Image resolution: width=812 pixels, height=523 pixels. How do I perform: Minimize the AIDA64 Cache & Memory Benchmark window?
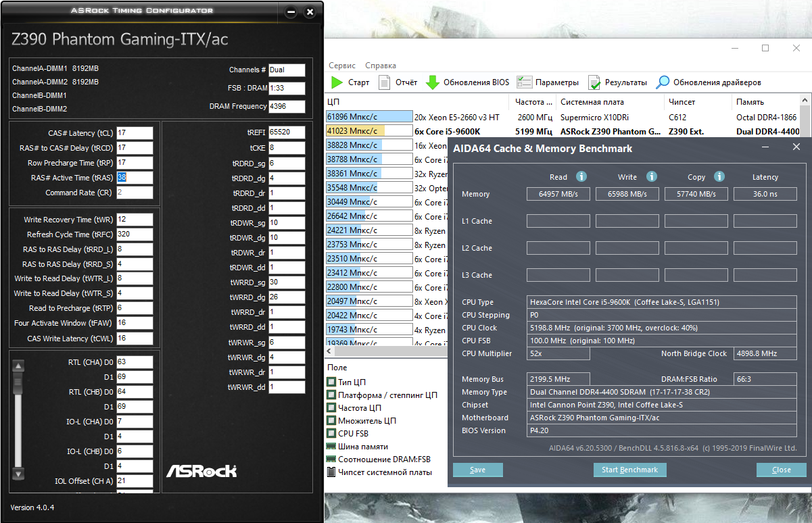(765, 147)
